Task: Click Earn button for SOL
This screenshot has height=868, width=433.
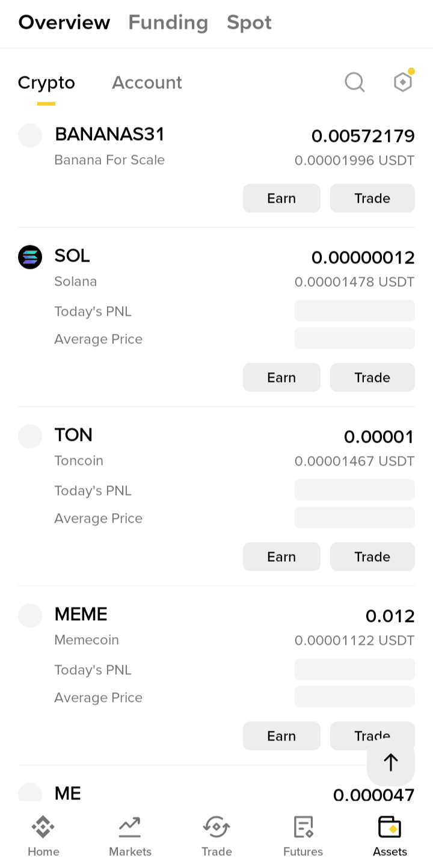Action: coord(281,377)
